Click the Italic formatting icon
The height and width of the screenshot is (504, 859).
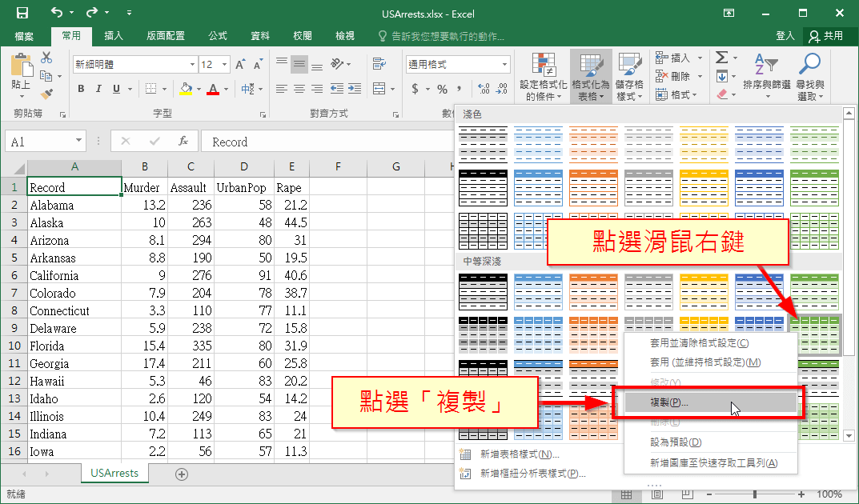(x=98, y=89)
